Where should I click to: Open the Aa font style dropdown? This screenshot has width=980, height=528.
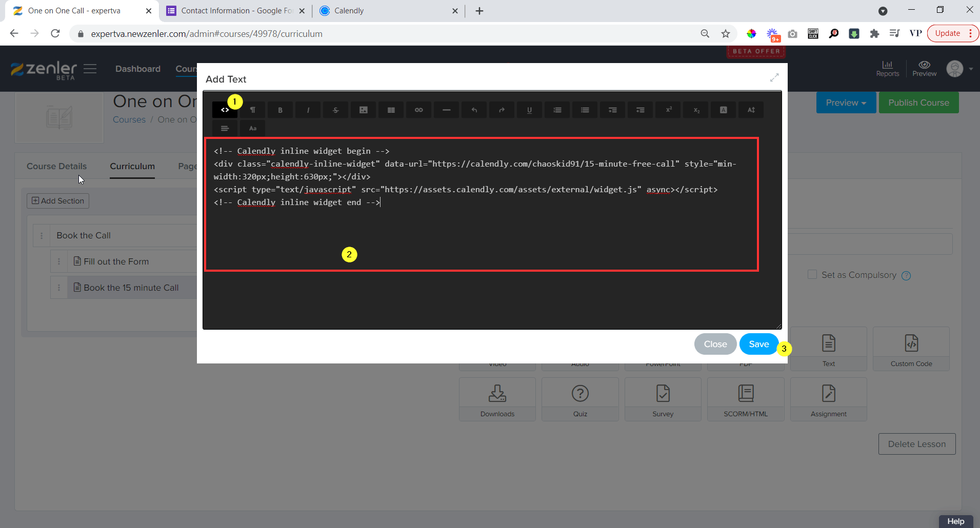[x=252, y=128]
